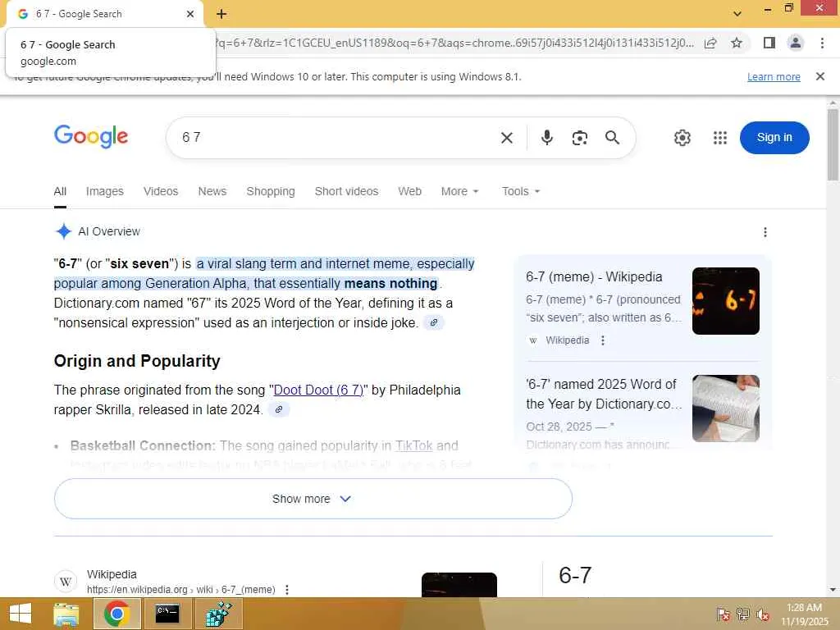
Task: Open volume control in system tray
Action: click(x=763, y=614)
